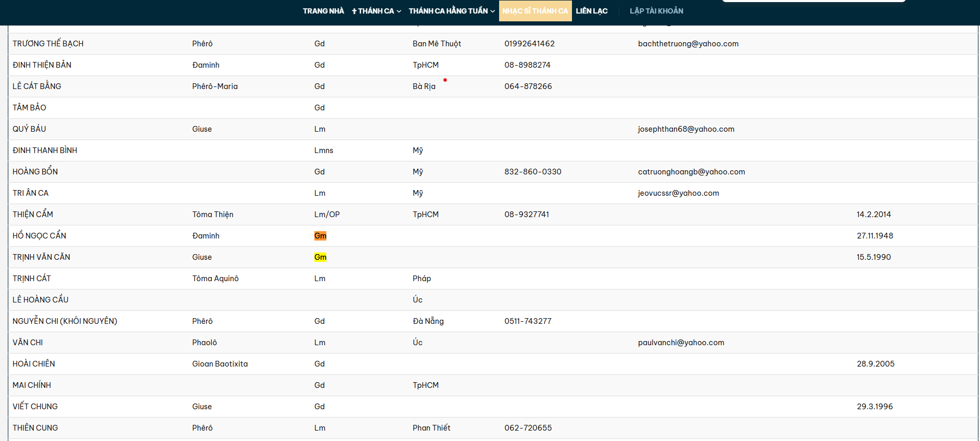Select the name LÊ HOÀNG CẦU

pyautogui.click(x=41, y=300)
